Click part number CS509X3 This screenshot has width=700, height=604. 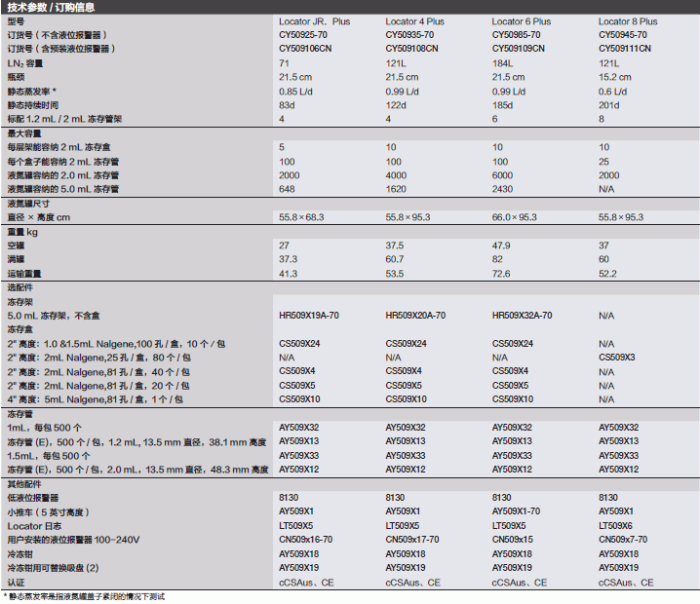pos(616,358)
